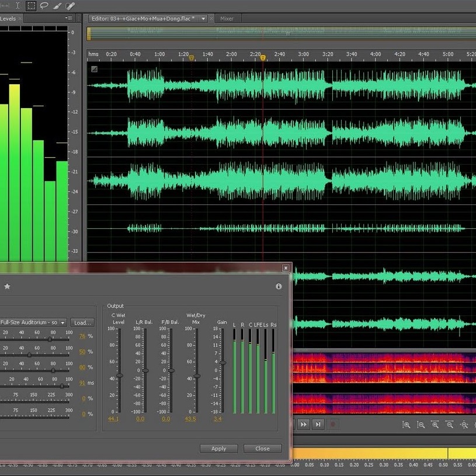Click the 3:00 mark on the time ruler
The height and width of the screenshot is (476, 476).
[303, 54]
